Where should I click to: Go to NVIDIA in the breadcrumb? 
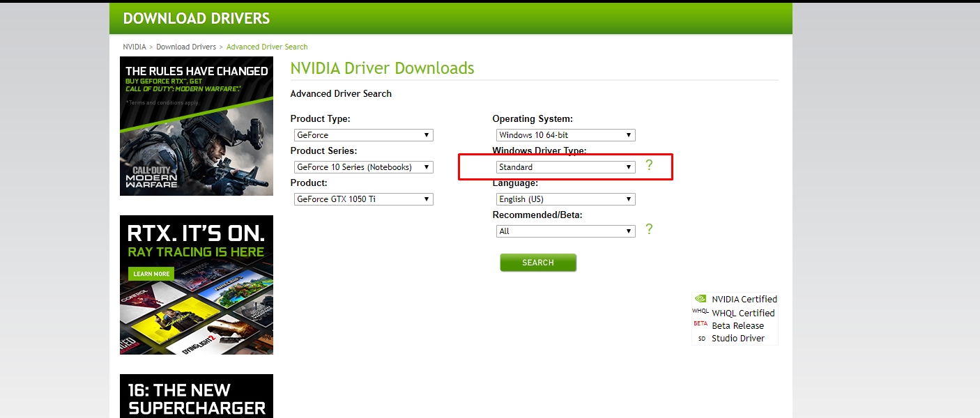pyautogui.click(x=135, y=47)
